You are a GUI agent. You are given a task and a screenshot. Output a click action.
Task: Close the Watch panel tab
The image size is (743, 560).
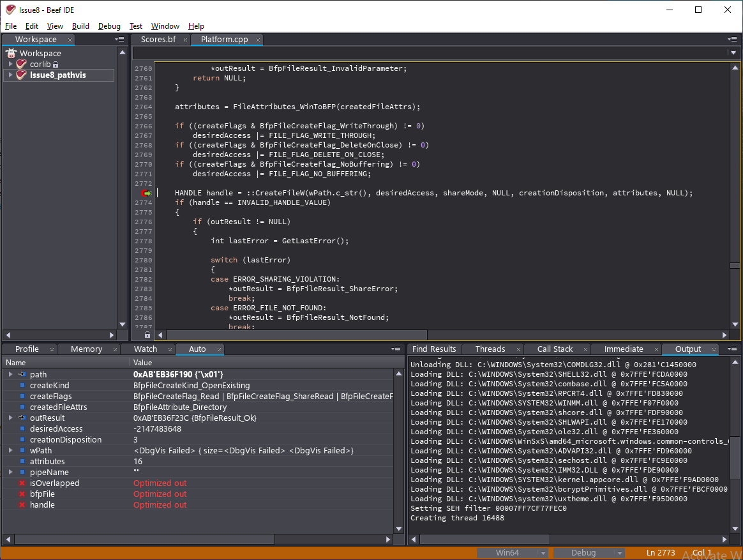coord(170,349)
